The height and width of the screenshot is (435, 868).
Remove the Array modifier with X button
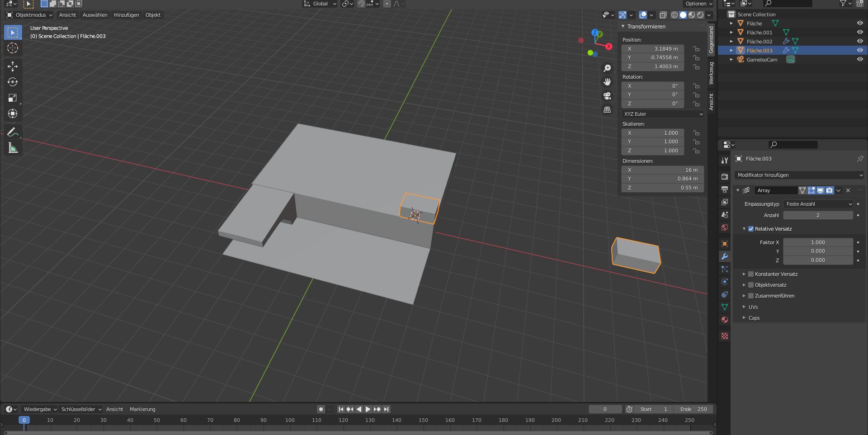[848, 190]
